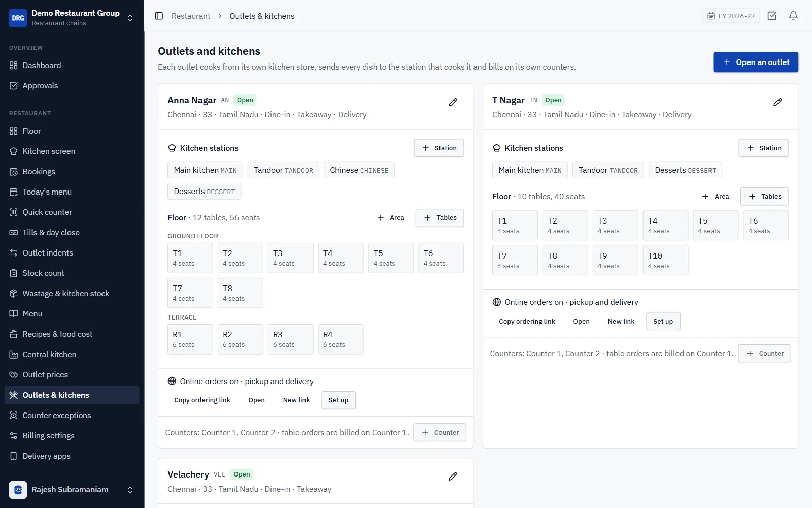Image resolution: width=812 pixels, height=508 pixels.
Task: Open Billing settings in sidebar
Action: tap(72, 436)
